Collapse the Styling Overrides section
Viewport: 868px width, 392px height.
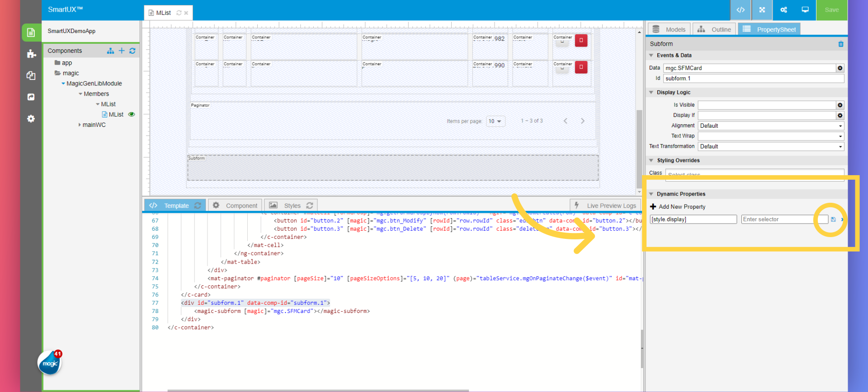[x=651, y=161]
